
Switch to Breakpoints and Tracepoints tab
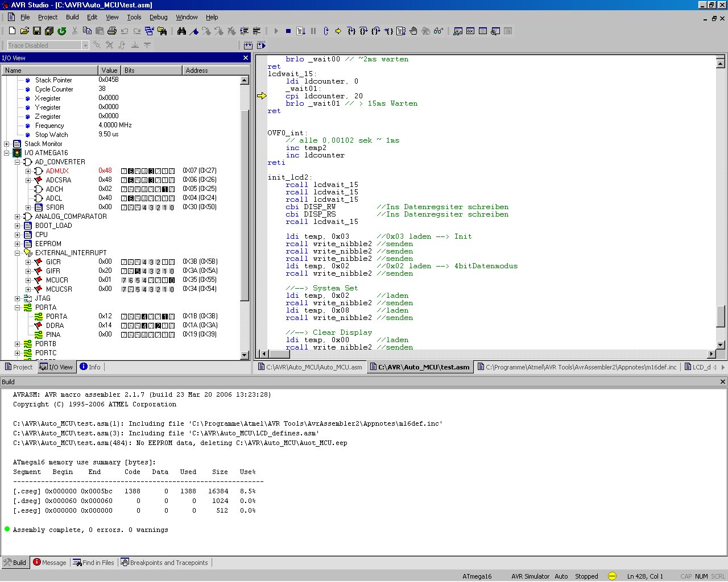pyautogui.click(x=164, y=563)
